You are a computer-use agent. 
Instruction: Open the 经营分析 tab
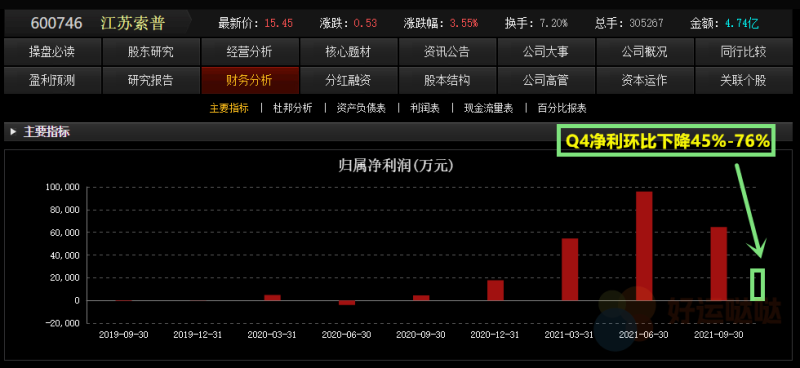[249, 52]
